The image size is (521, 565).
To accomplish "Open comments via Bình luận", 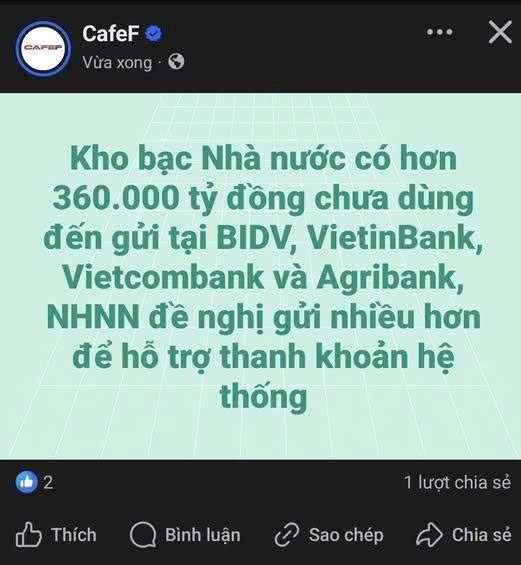I will click(202, 535).
